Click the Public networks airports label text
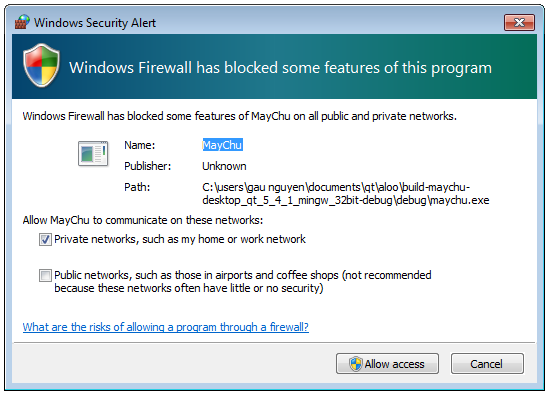This screenshot has height=394, width=548. point(243,281)
